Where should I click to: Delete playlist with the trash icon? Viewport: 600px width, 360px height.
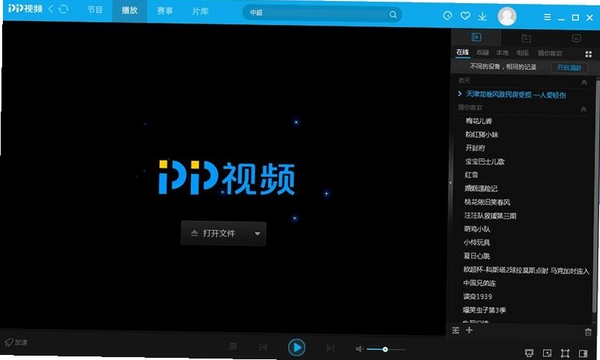click(x=588, y=332)
